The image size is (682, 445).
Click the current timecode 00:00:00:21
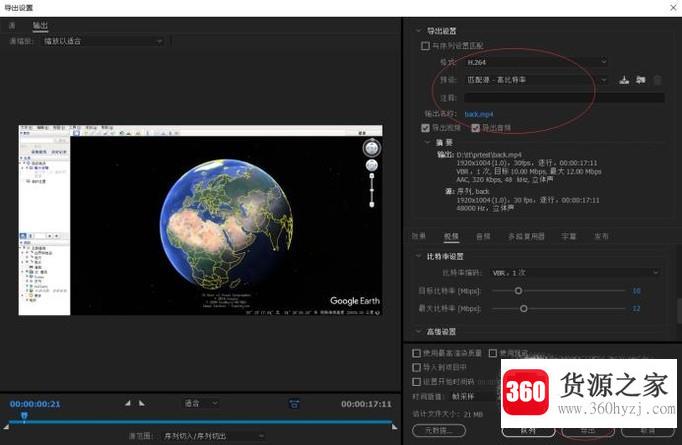[35, 404]
